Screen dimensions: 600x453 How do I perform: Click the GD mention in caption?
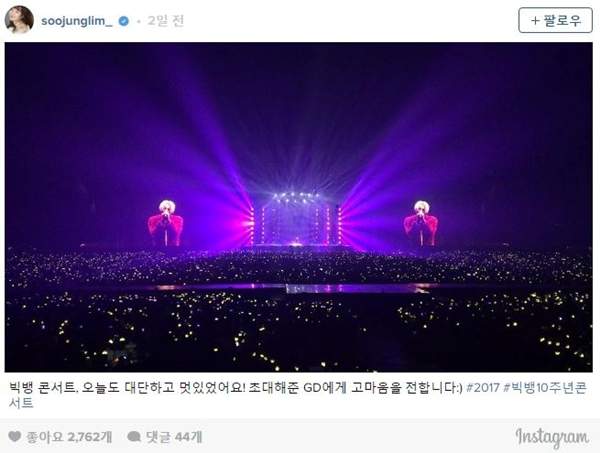point(312,388)
